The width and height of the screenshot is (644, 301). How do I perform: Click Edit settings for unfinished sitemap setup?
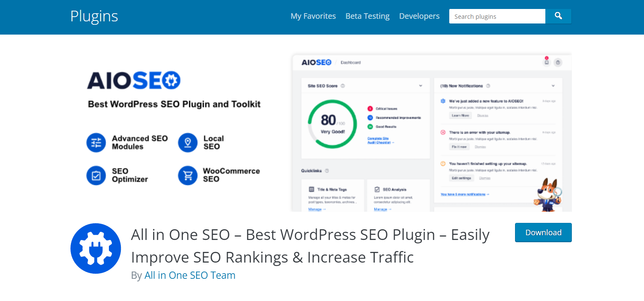click(x=462, y=178)
